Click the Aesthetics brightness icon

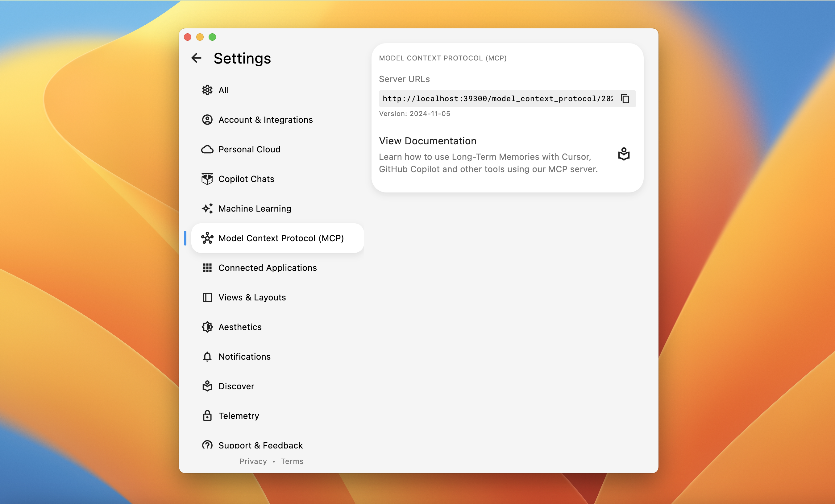coord(207,327)
